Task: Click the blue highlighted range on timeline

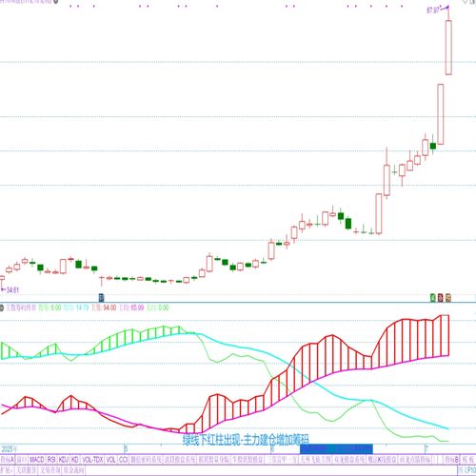Action: coord(336,449)
